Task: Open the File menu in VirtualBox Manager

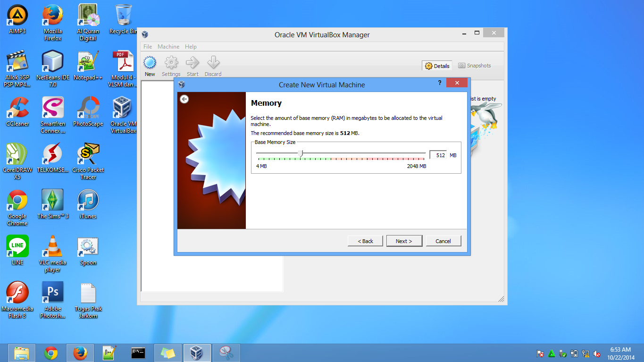Action: coord(148,47)
